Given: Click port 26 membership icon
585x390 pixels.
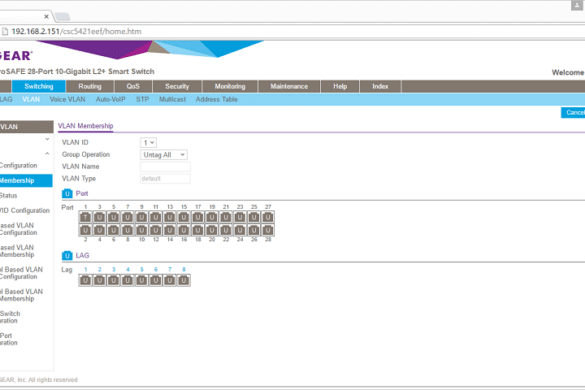Looking at the screenshot, I should (x=254, y=230).
